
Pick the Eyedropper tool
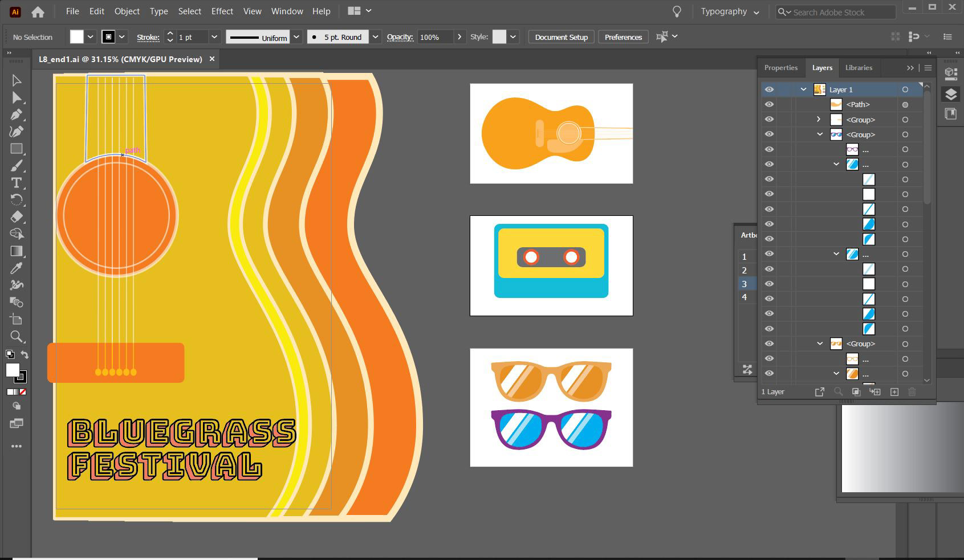coord(17,268)
